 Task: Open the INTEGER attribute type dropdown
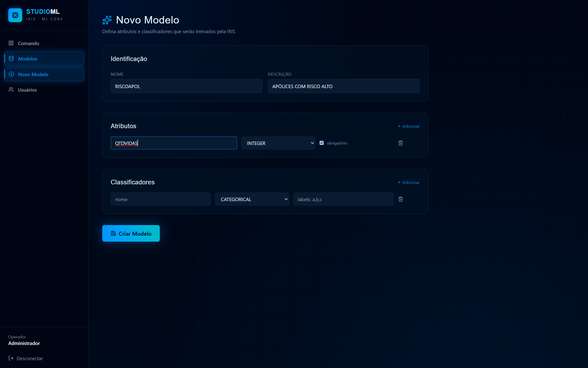(x=278, y=143)
